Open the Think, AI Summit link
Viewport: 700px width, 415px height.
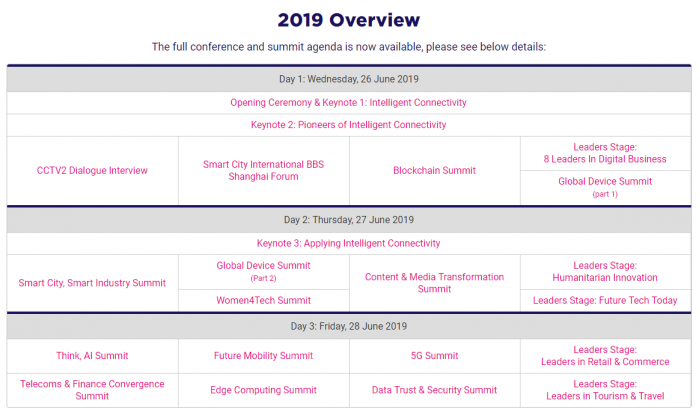92,356
